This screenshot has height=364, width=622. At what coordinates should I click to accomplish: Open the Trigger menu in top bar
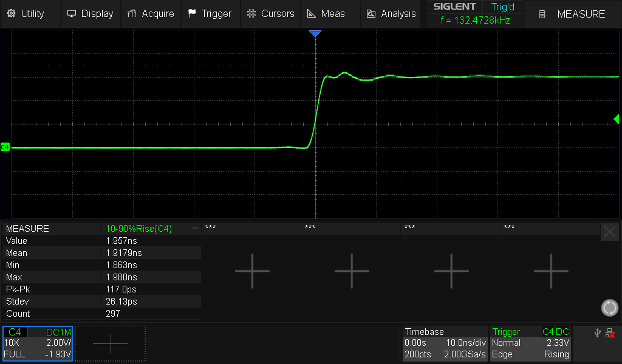coord(210,13)
